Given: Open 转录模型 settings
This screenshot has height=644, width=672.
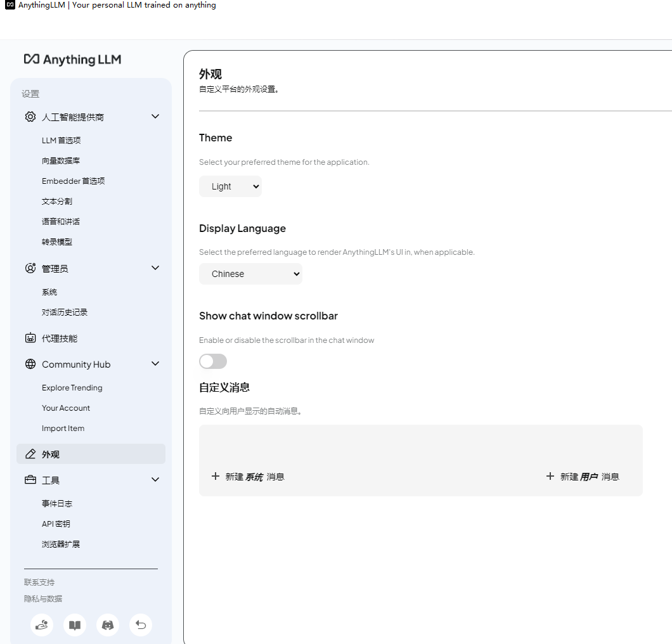Looking at the screenshot, I should [57, 241].
